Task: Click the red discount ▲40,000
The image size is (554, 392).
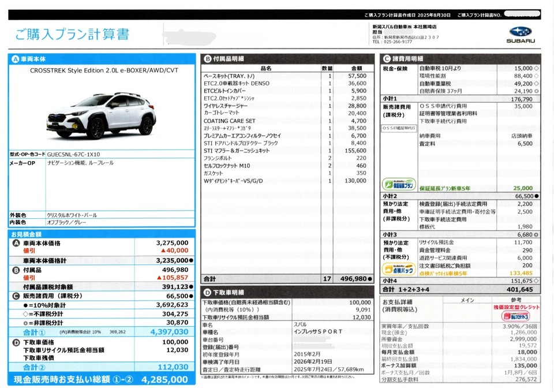Action: [x=174, y=250]
